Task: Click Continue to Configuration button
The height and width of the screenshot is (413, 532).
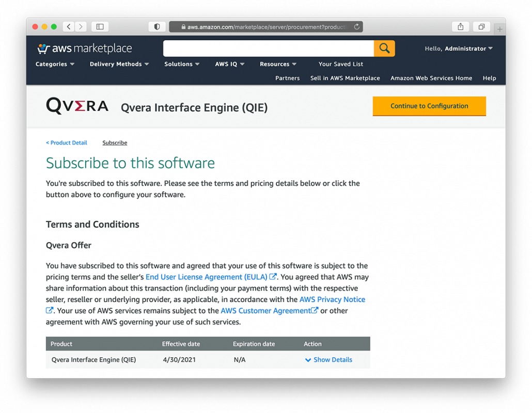Action: [x=429, y=106]
